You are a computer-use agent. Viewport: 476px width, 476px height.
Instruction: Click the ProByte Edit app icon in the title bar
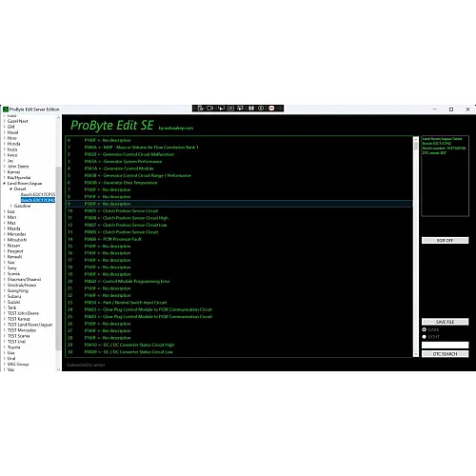(x=6, y=109)
